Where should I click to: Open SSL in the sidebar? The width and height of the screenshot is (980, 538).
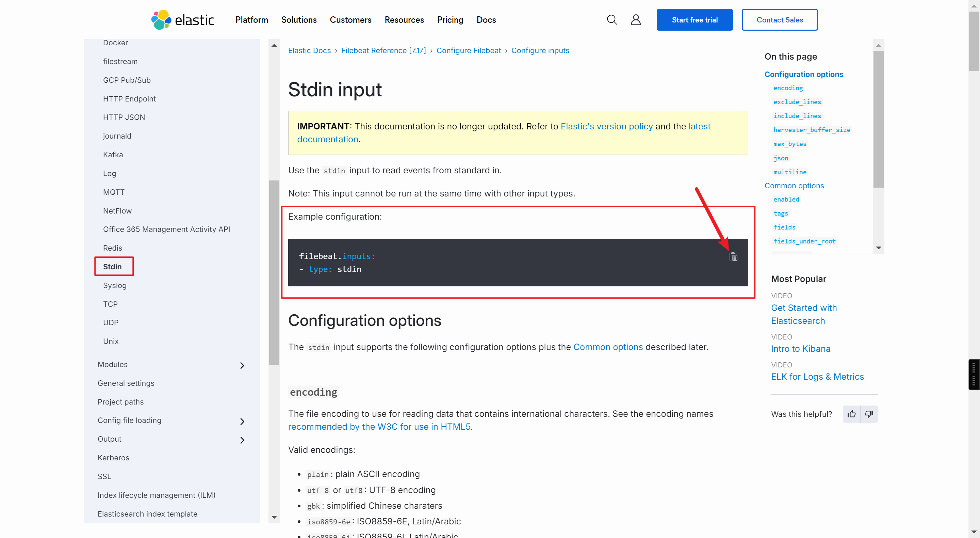coord(104,476)
